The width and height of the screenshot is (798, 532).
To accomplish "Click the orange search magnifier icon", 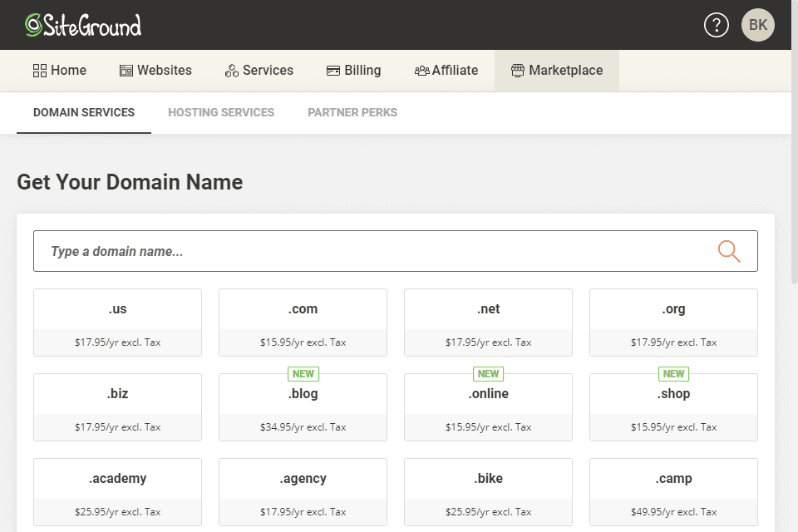I will [729, 250].
